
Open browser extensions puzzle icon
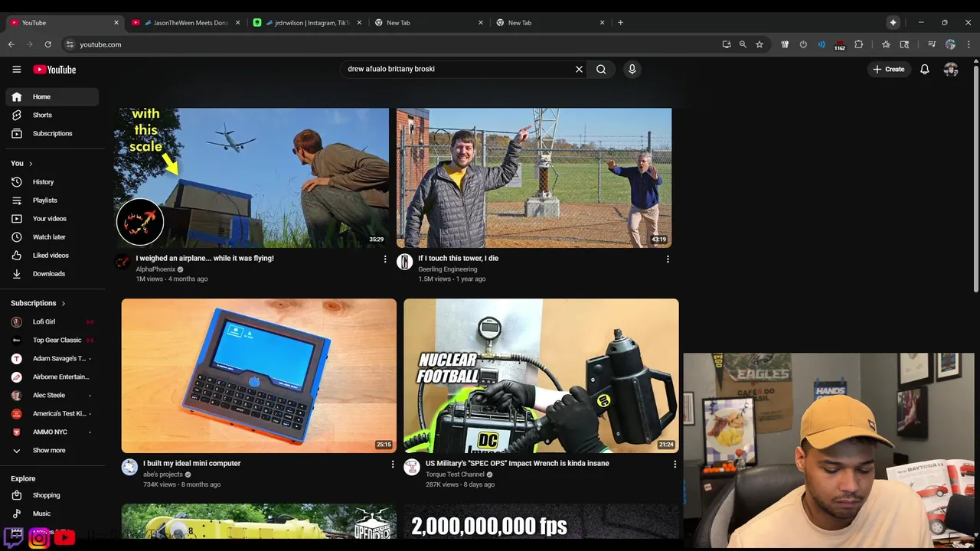tap(858, 44)
